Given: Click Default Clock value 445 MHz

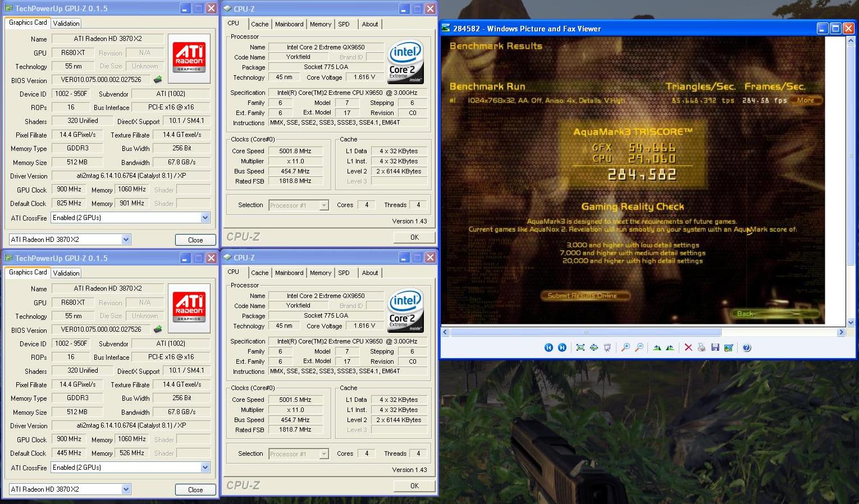Looking at the screenshot, I should pyautogui.click(x=69, y=453).
